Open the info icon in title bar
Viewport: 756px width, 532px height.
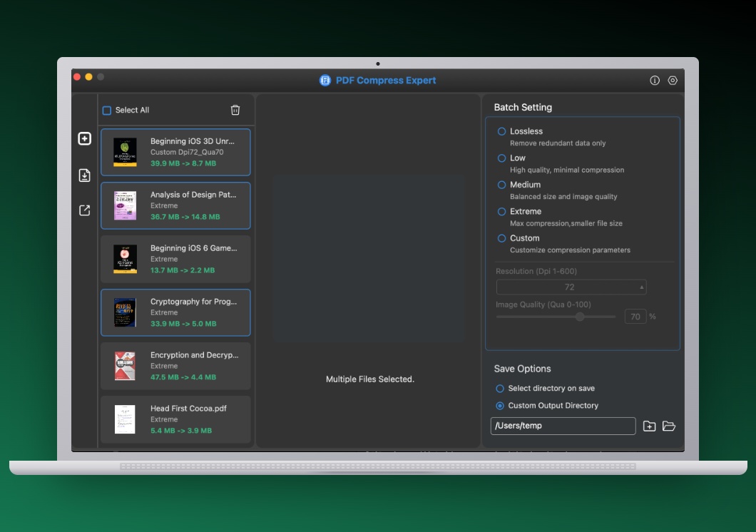pos(654,81)
